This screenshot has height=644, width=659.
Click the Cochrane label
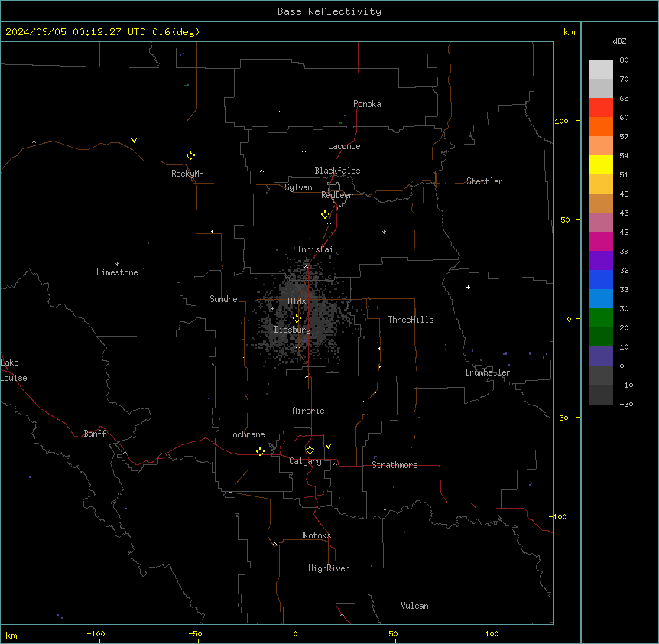click(x=246, y=434)
